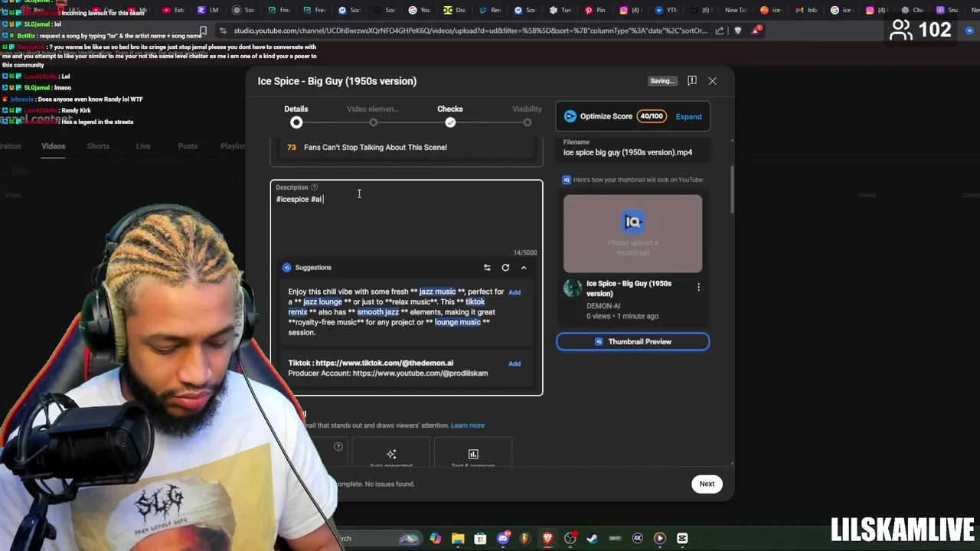
Task: Open the Suggestions settings sliders icon
Action: pyautogui.click(x=487, y=267)
